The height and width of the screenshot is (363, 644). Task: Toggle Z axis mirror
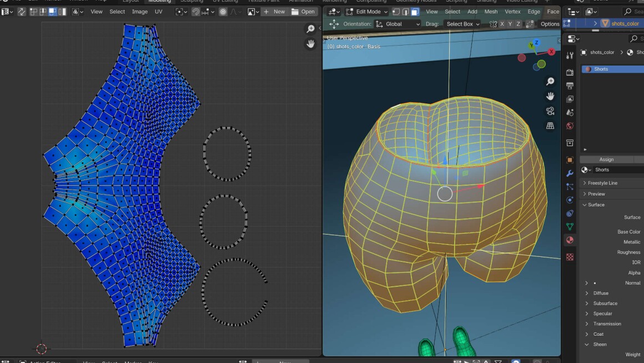[x=519, y=24]
